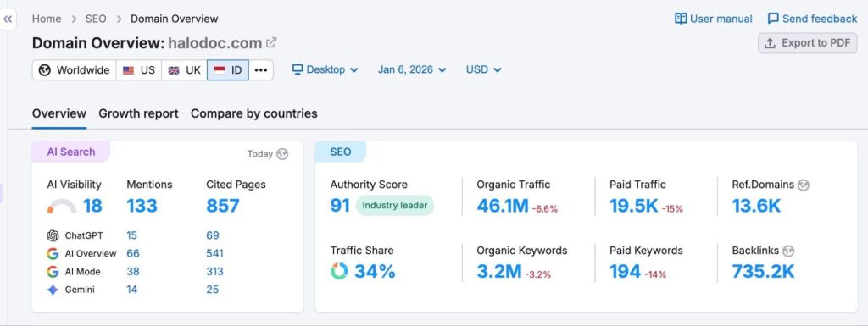
Task: Click the Google icon for AI Mode
Action: [x=53, y=272]
